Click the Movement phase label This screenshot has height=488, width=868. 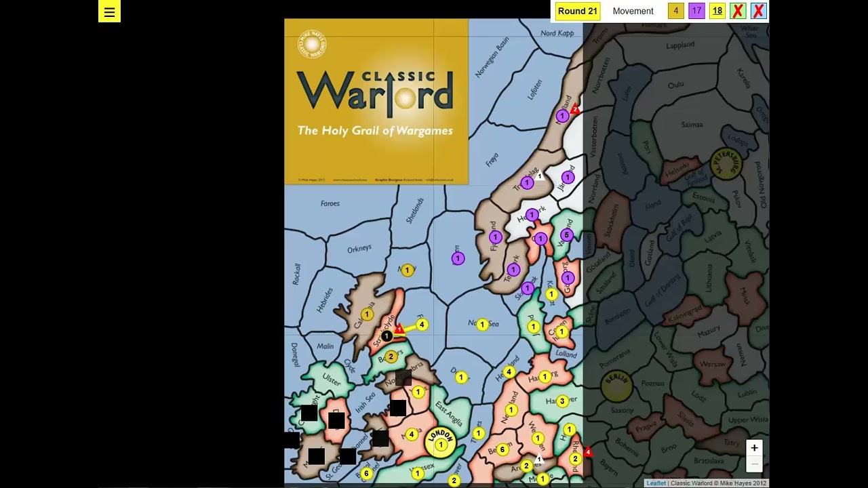tap(633, 11)
